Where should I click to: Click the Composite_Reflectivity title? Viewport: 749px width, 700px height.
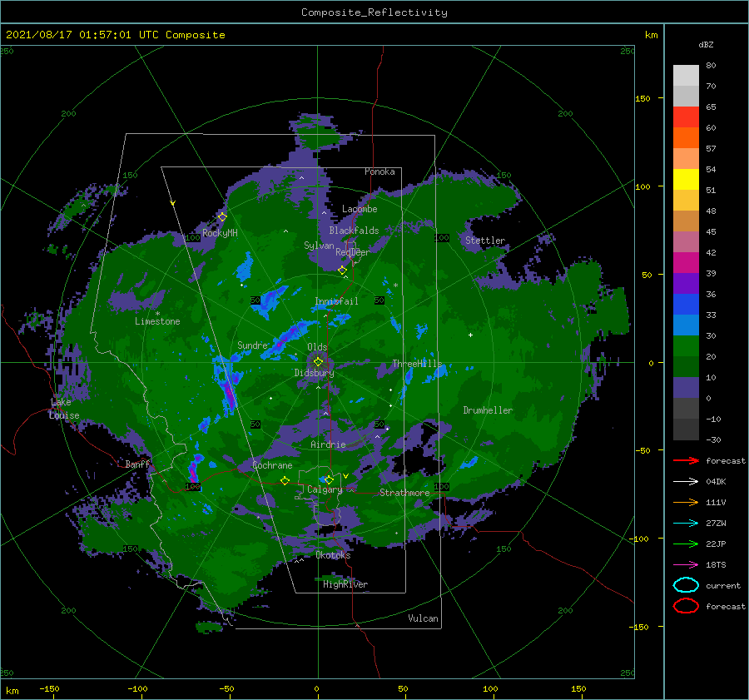pos(374,12)
